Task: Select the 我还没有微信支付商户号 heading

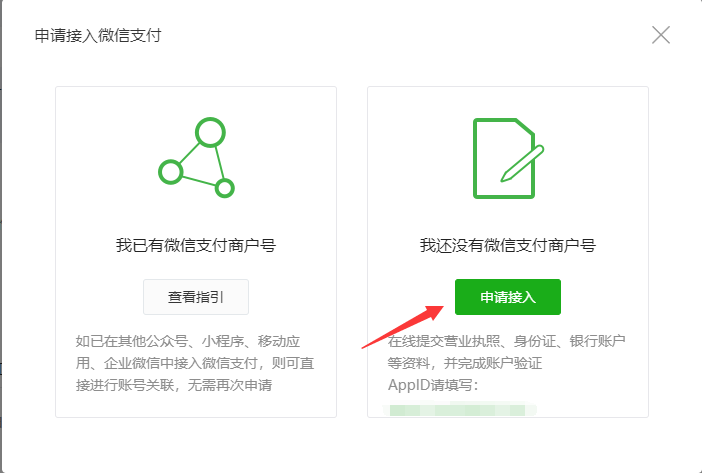Action: (508, 245)
